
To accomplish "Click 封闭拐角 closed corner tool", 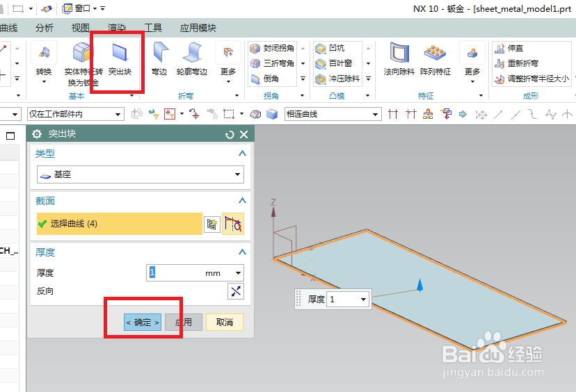I will click(x=272, y=48).
